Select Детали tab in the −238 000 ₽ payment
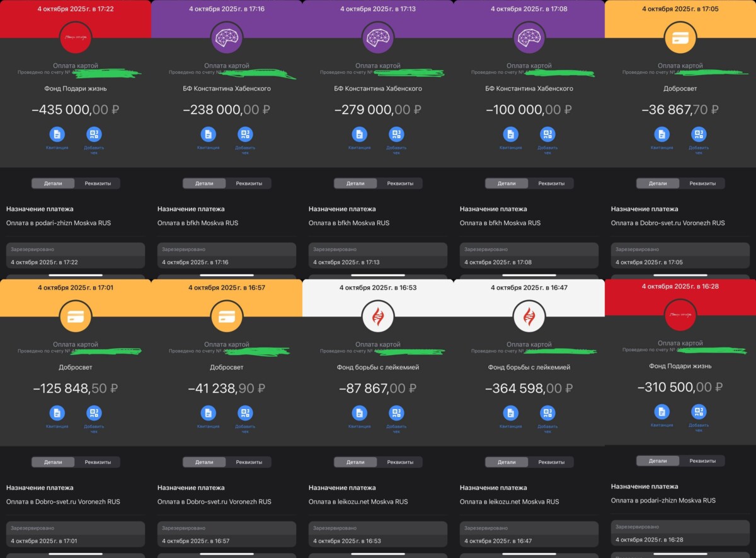The height and width of the screenshot is (558, 756). (204, 183)
